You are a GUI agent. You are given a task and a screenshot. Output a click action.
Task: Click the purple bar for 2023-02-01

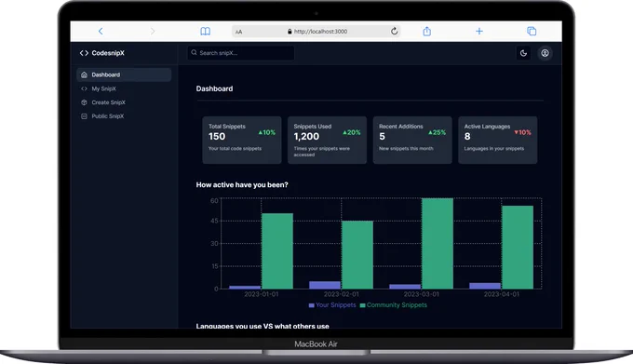[325, 285]
